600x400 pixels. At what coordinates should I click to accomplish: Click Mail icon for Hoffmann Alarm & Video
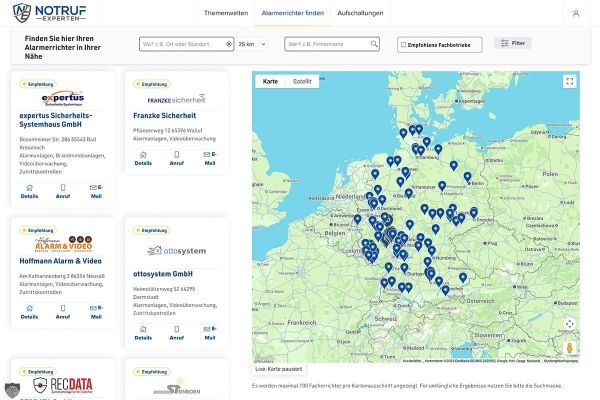pyautogui.click(x=96, y=332)
